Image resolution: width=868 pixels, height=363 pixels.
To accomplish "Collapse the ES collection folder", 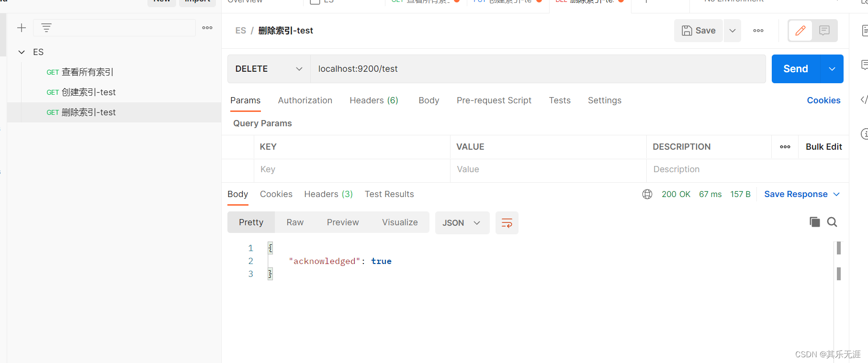I will coord(22,52).
